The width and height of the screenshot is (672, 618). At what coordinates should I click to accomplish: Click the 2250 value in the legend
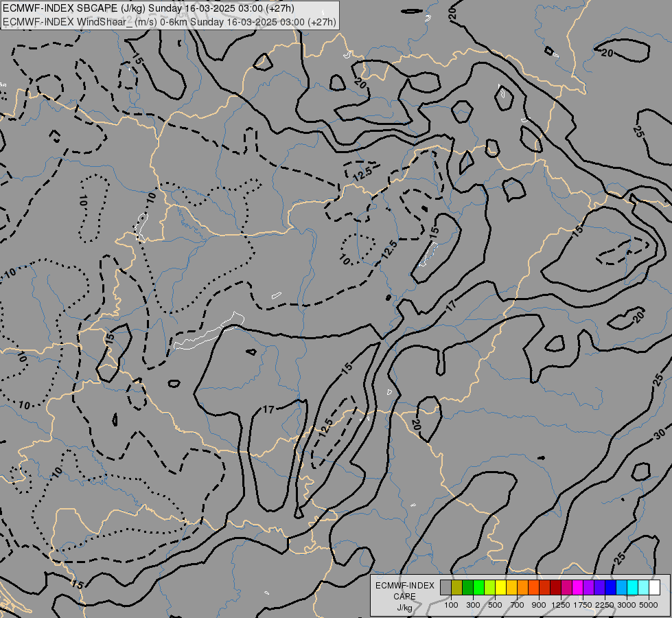pos(604,605)
